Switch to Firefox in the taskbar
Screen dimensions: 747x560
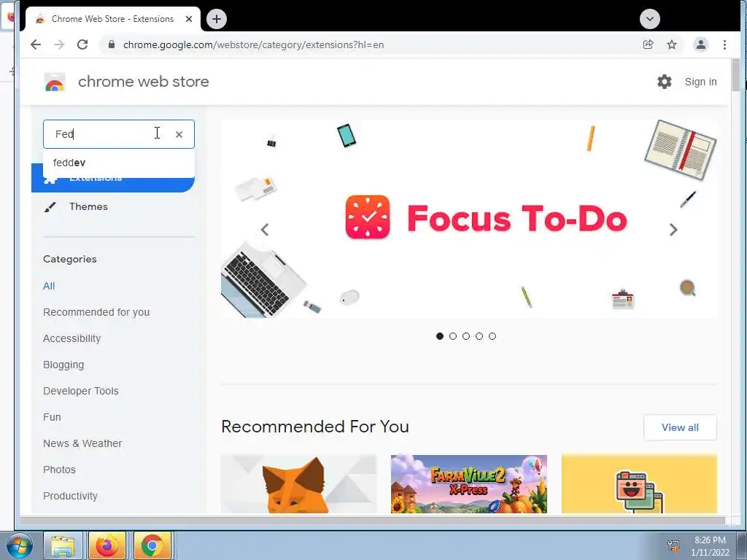click(x=107, y=545)
